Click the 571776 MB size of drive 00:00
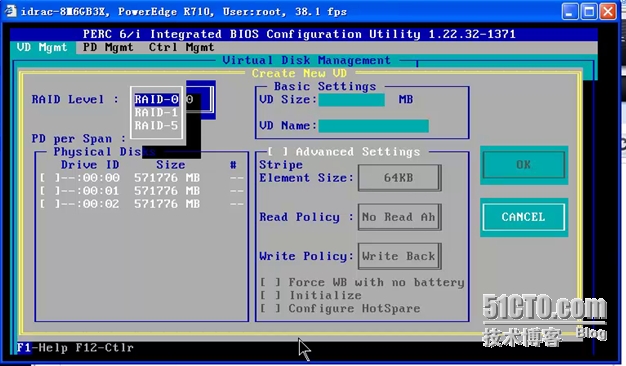This screenshot has height=366, width=626. coord(167,178)
